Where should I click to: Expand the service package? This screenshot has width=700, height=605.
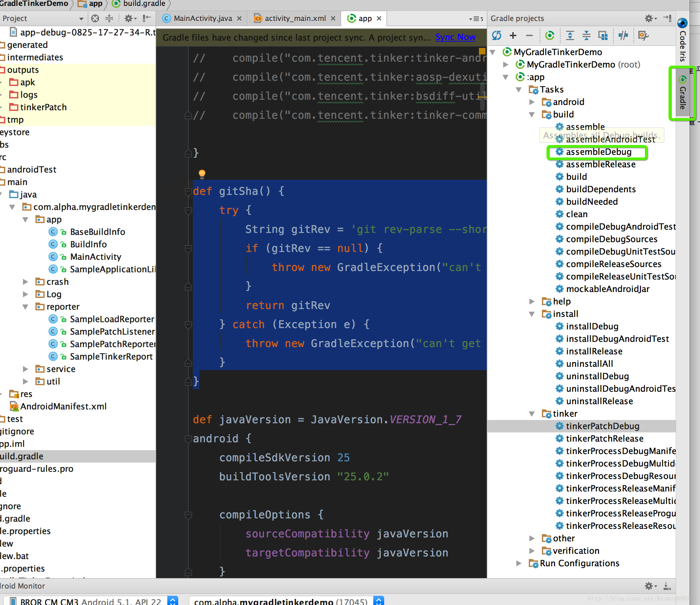pyautogui.click(x=25, y=369)
